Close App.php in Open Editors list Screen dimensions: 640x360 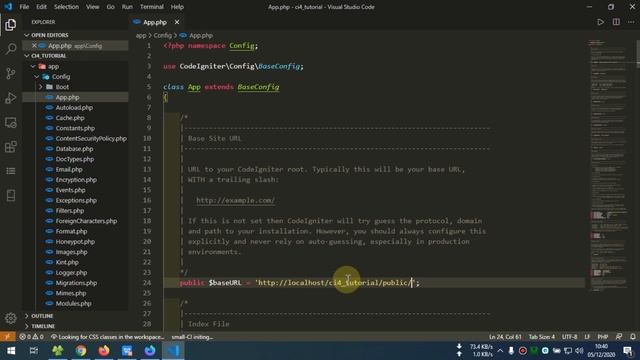coord(34,46)
